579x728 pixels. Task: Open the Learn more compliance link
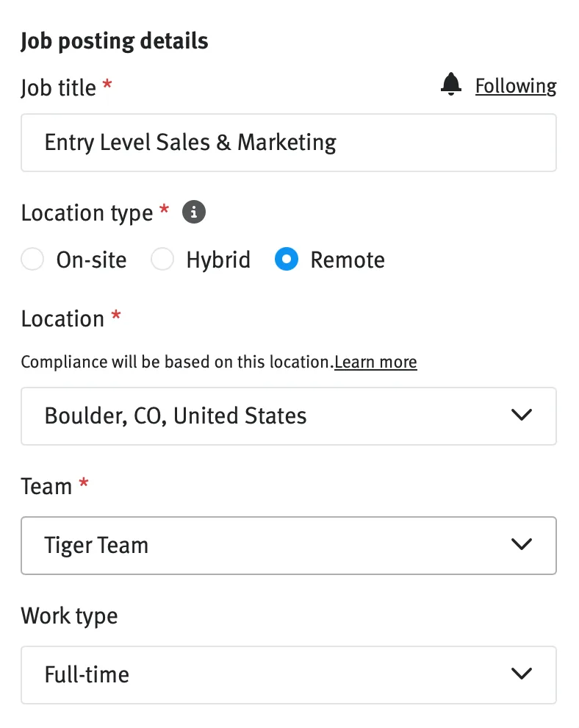375,362
